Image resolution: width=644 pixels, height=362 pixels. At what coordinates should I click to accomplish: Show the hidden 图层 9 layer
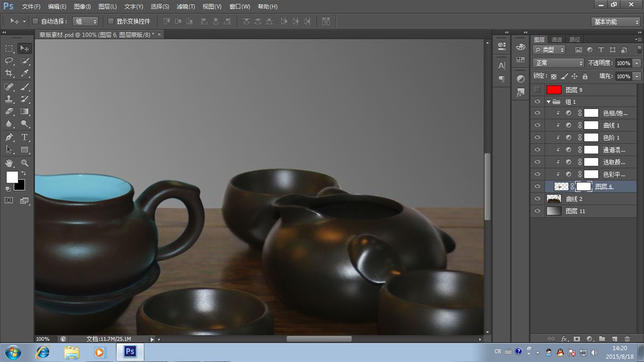(x=537, y=90)
